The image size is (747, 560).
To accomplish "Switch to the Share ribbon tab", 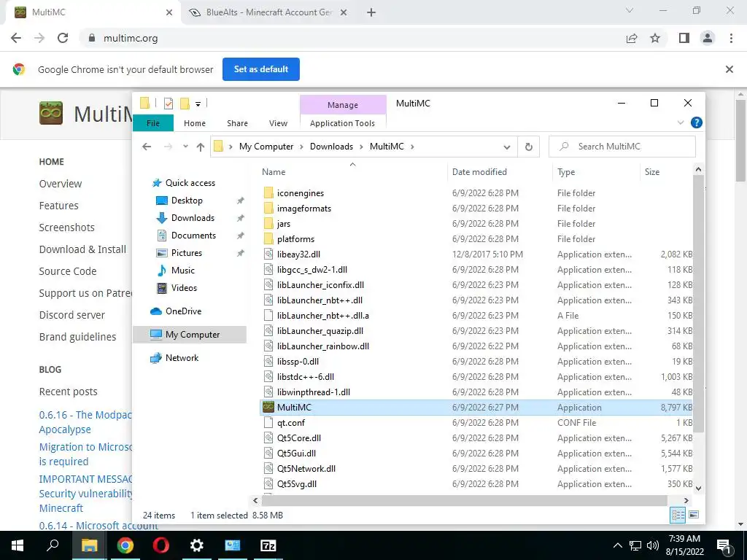I will tap(237, 123).
